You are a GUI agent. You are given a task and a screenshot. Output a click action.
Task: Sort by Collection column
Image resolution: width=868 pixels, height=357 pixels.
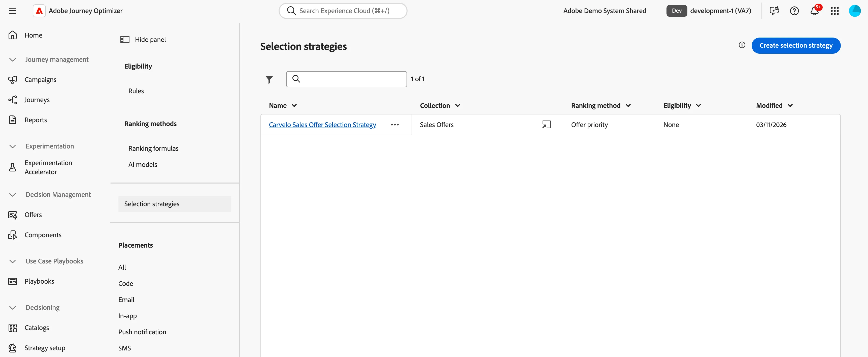tap(440, 106)
